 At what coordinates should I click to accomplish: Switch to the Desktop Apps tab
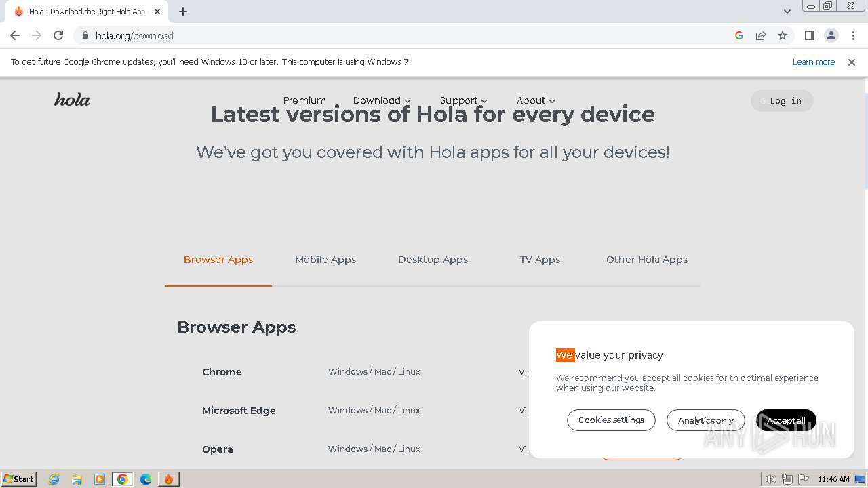click(x=433, y=260)
